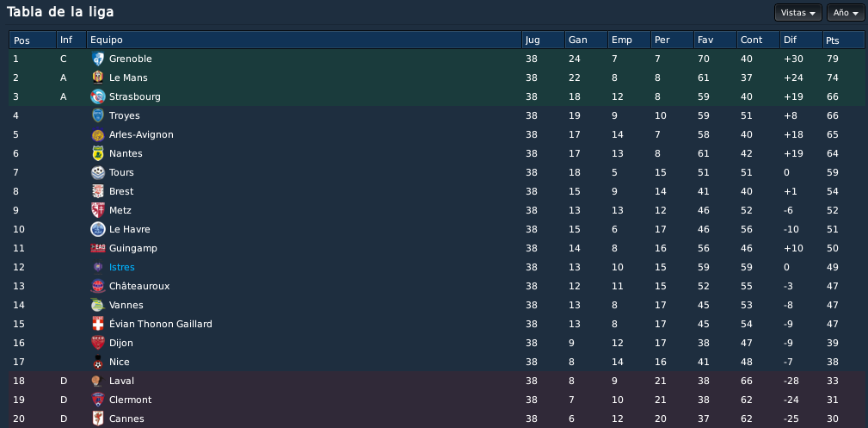Screen dimensions: 868x428
Task: Click the Le Havre round blue badge
Action: [98, 229]
